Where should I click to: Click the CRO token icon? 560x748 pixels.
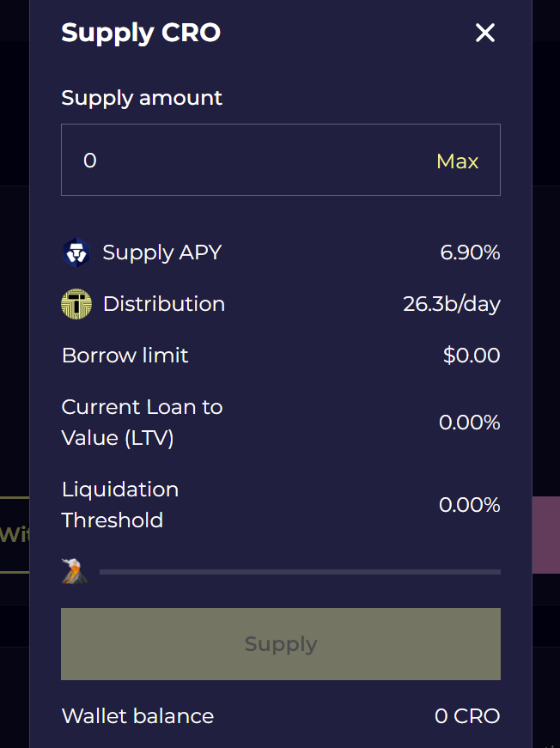pyautogui.click(x=76, y=252)
